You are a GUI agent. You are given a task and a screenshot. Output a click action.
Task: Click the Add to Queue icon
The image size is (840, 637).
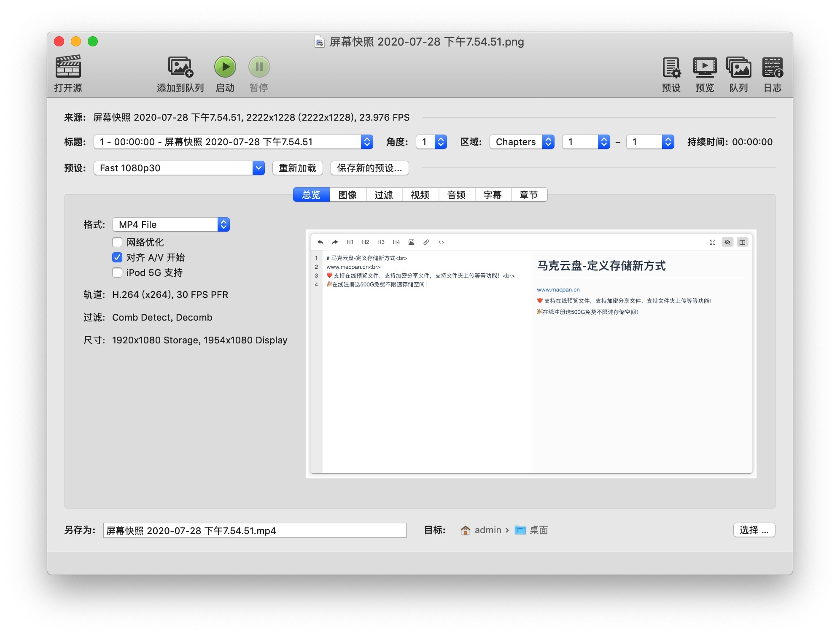180,67
